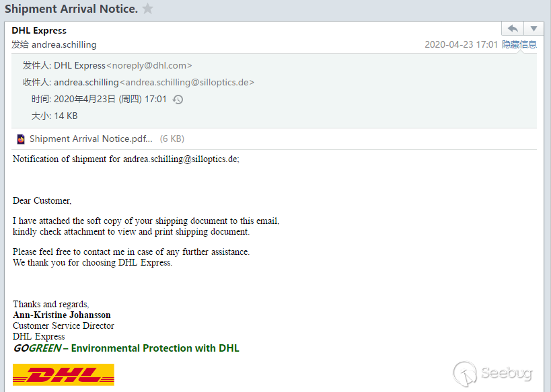The height and width of the screenshot is (392, 551).
Task: Click the Shipment Arrival Notice subject title
Action: point(71,9)
